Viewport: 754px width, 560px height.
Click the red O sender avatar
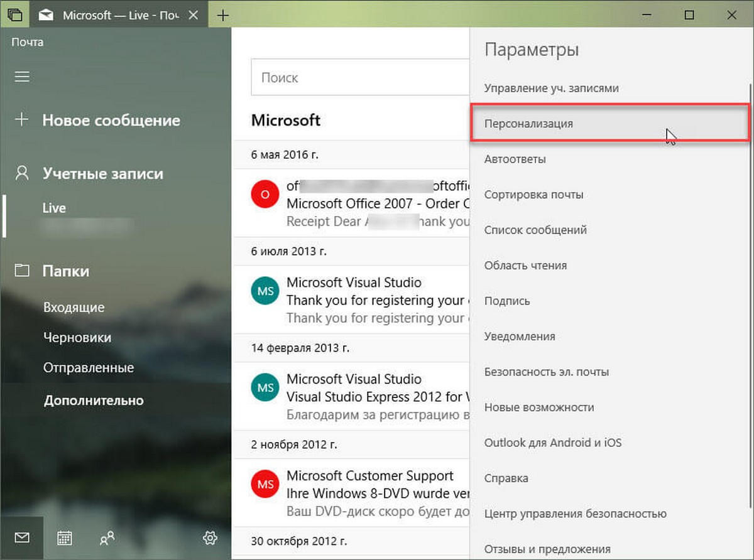click(x=265, y=195)
